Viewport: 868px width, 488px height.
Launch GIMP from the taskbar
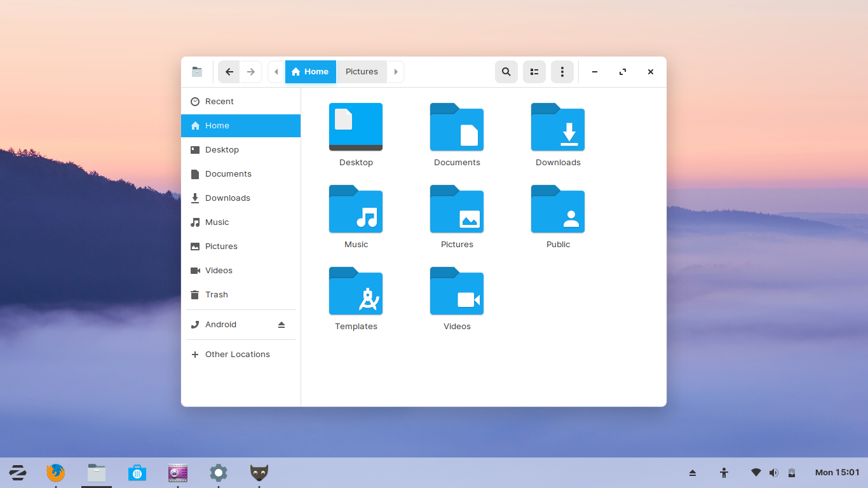tap(259, 473)
